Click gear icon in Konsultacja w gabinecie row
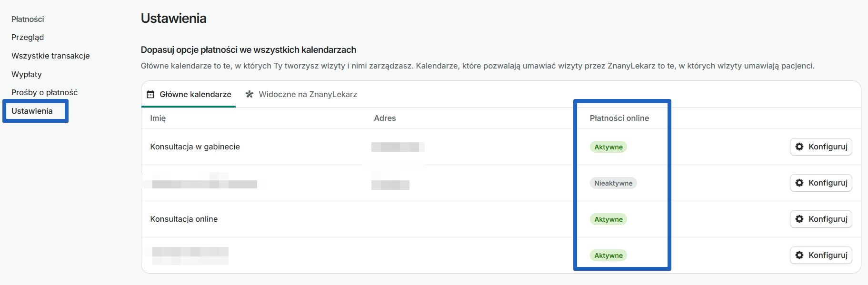The image size is (868, 285). coord(799,147)
